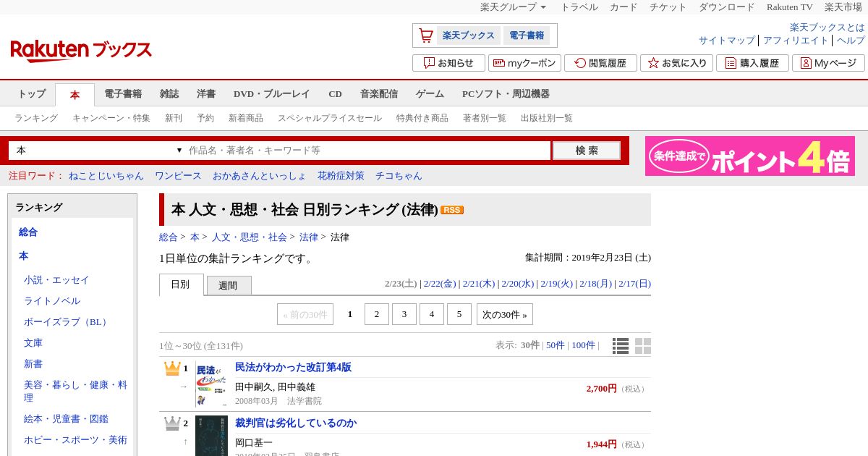868x456 pixels.
Task: Open 民法がわかった book cover thumbnail
Action: click(x=211, y=384)
